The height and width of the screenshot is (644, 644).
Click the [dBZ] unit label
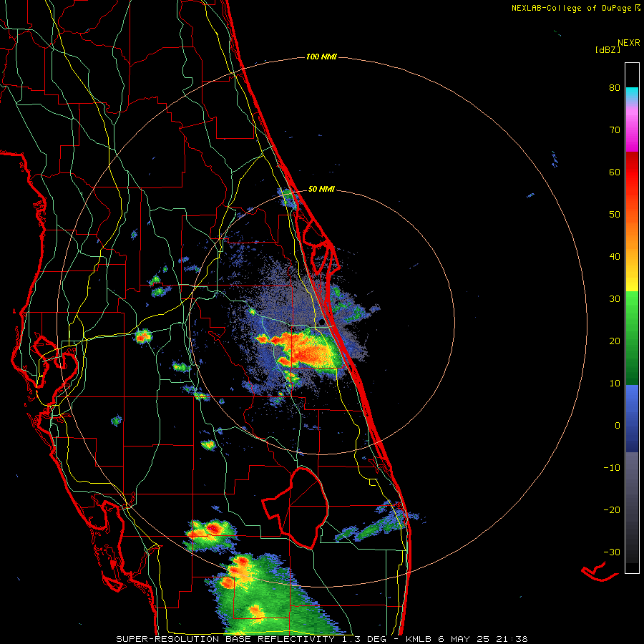click(x=608, y=49)
